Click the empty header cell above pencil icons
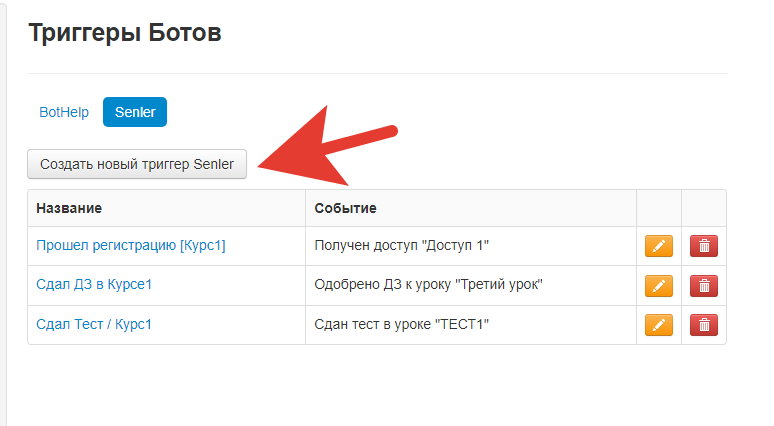 pos(659,208)
